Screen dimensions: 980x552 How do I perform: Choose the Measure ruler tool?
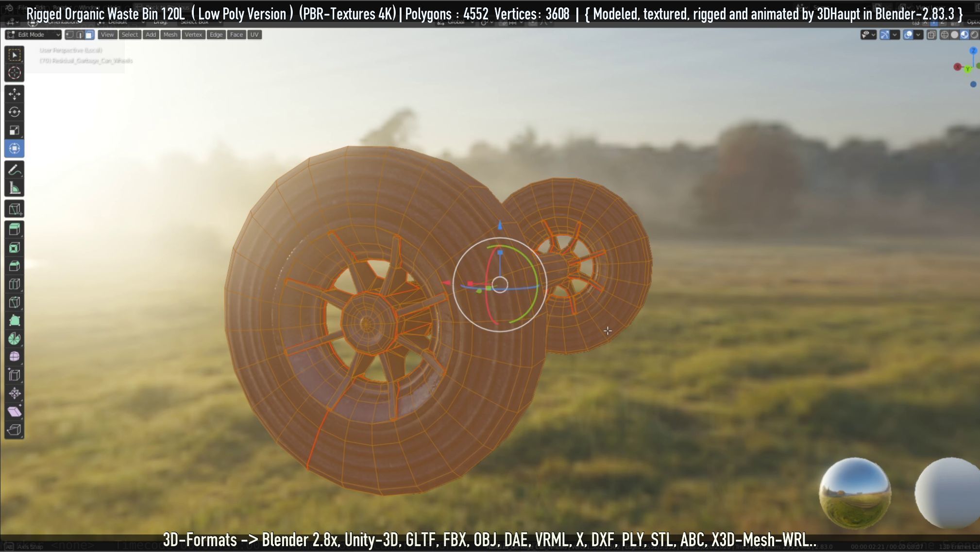pos(14,188)
